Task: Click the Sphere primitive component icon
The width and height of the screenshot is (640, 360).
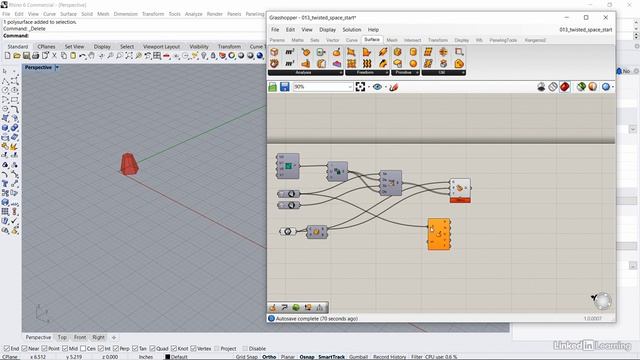Action: [x=413, y=64]
